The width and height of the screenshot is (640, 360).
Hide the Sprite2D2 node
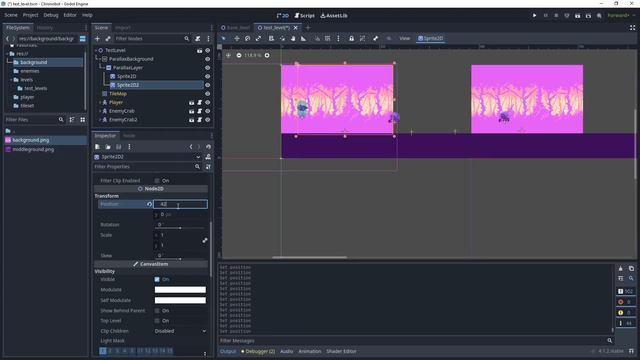coord(207,85)
